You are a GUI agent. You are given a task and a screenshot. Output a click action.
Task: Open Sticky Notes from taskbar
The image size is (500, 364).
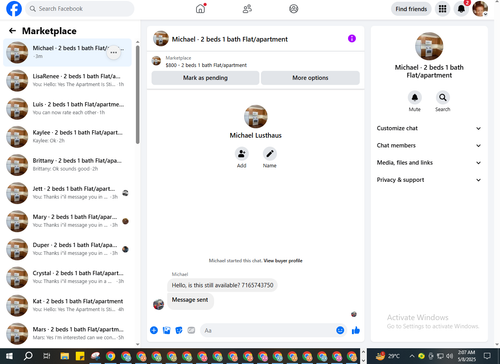pyautogui.click(x=80, y=356)
